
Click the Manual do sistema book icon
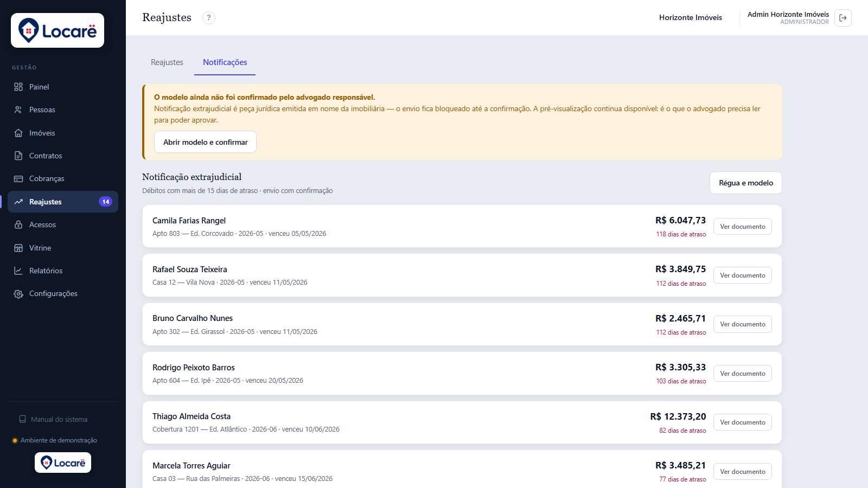(x=22, y=419)
